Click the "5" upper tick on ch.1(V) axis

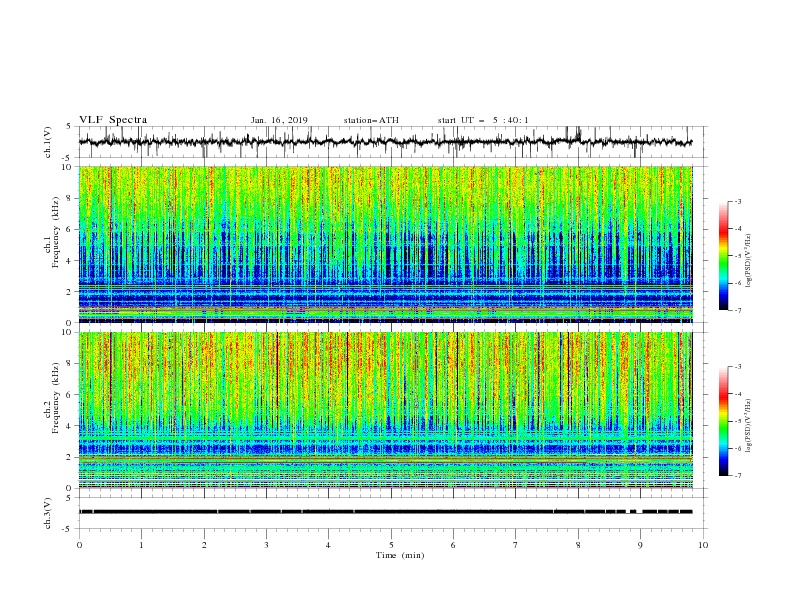(x=69, y=127)
